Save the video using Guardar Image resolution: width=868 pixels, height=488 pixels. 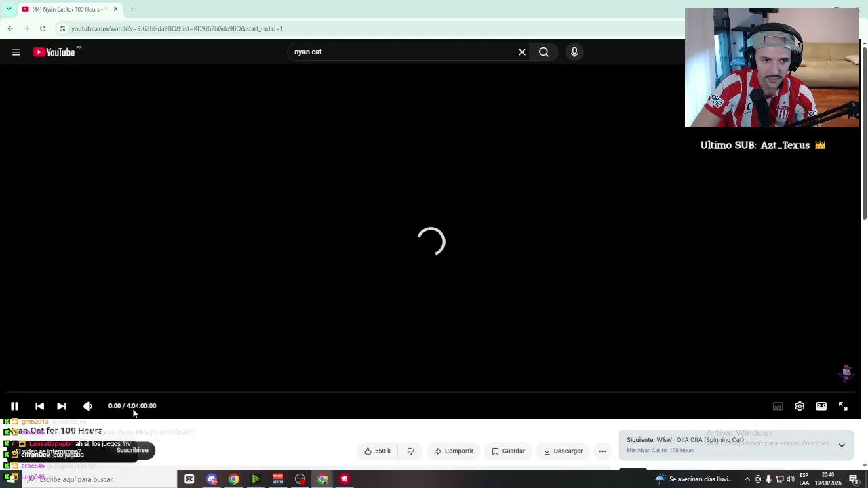click(x=509, y=451)
